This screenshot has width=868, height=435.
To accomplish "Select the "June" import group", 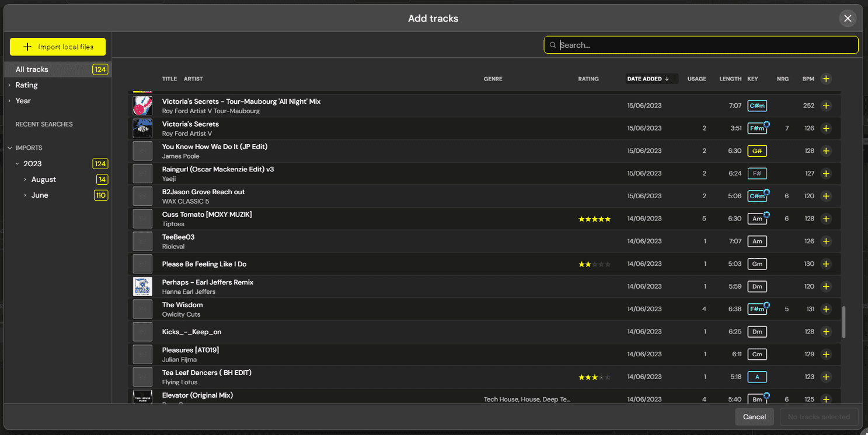I will [x=39, y=195].
